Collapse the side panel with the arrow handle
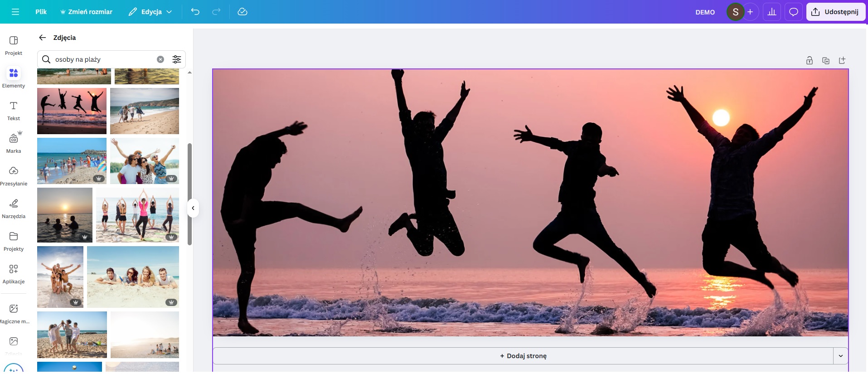 tap(193, 208)
